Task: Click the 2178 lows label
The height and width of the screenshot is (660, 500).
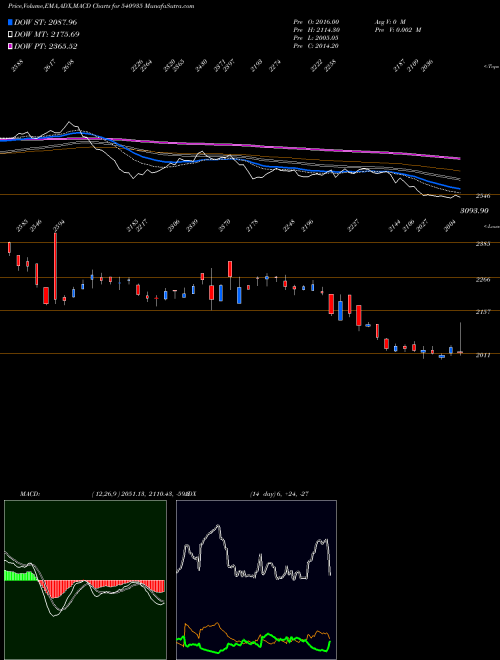Action: click(x=252, y=226)
